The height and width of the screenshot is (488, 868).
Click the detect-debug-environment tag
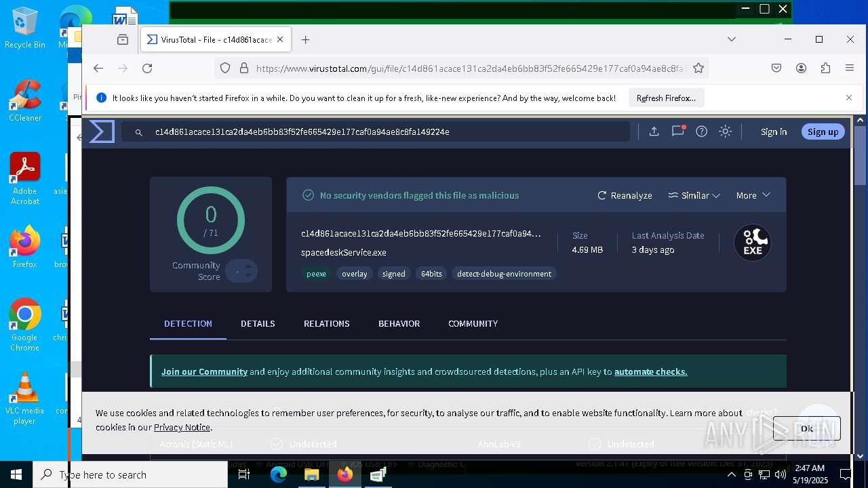point(505,274)
